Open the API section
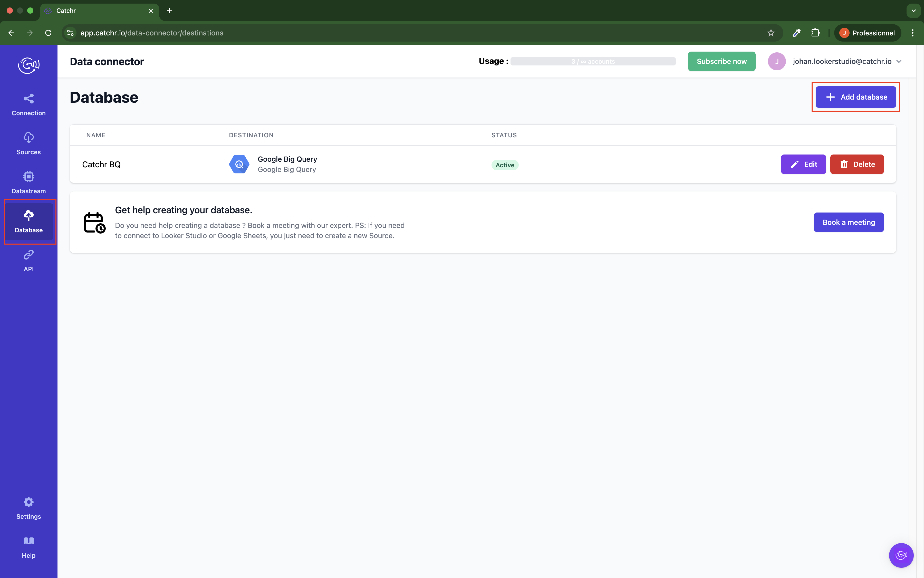Screen dimensions: 924x578 point(29,261)
